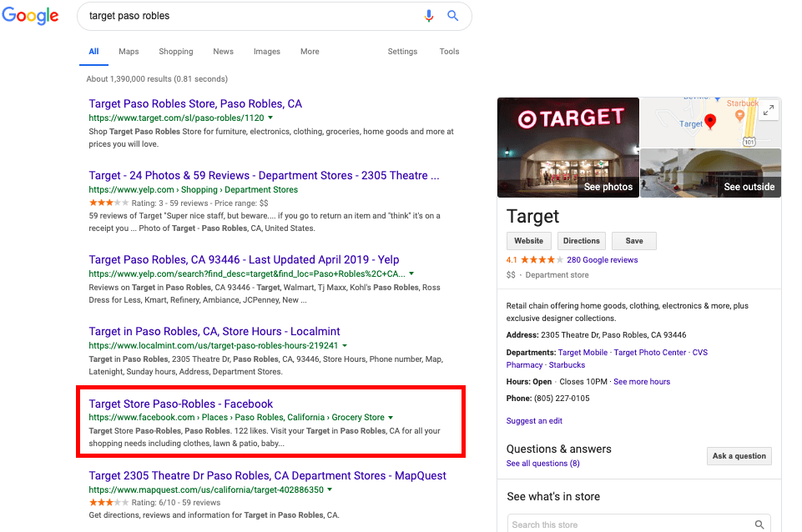Open the More search menu
Screen dimensions: 802x532
click(310, 52)
